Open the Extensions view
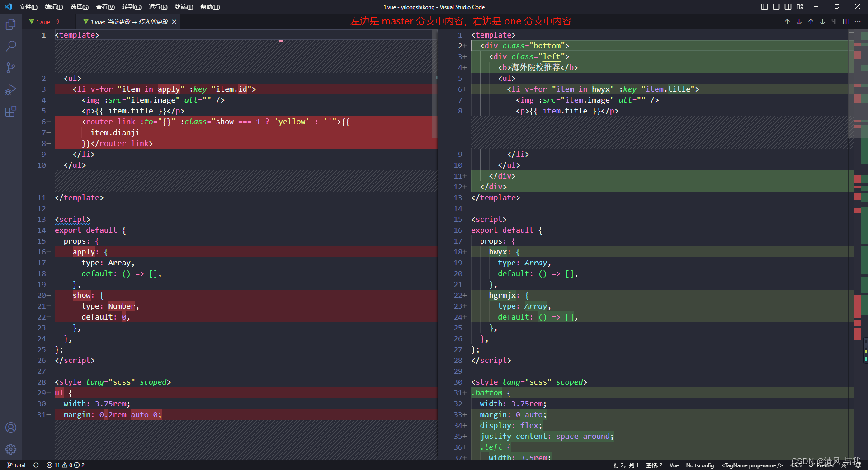Image resolution: width=868 pixels, height=470 pixels. 11,111
